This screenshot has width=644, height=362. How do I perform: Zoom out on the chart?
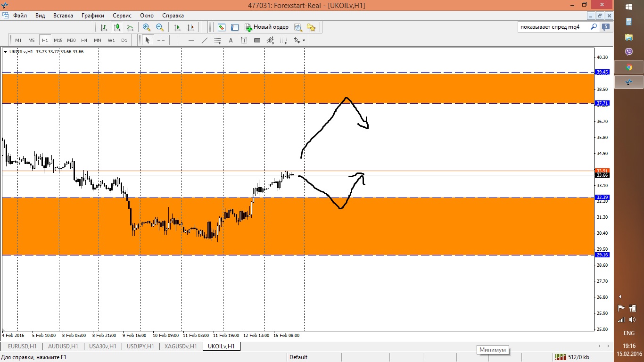click(x=160, y=27)
